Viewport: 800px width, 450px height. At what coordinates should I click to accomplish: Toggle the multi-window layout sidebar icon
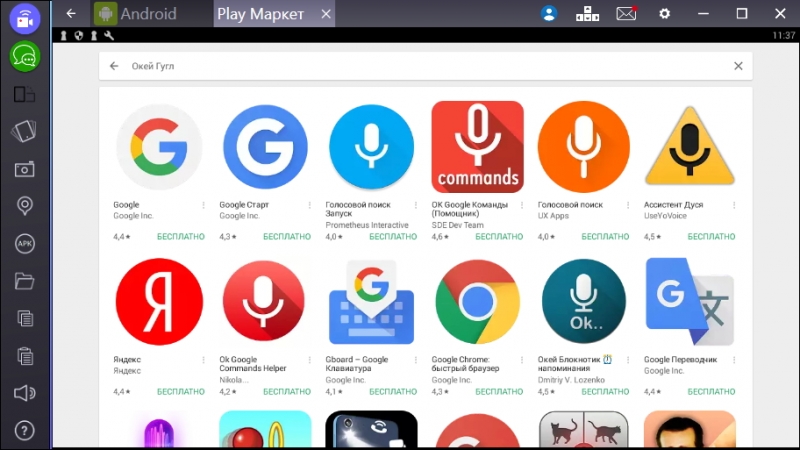(24, 94)
